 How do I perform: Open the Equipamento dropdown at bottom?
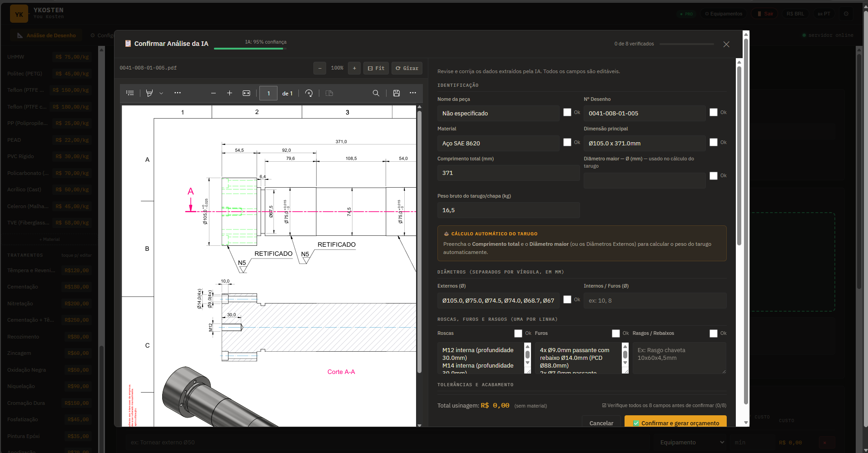[692, 442]
